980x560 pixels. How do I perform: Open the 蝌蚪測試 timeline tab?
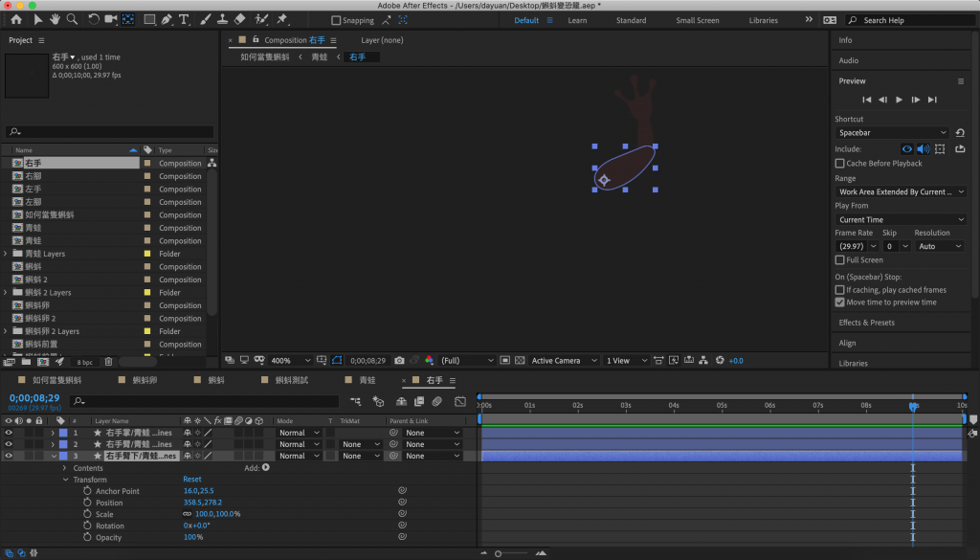click(292, 380)
